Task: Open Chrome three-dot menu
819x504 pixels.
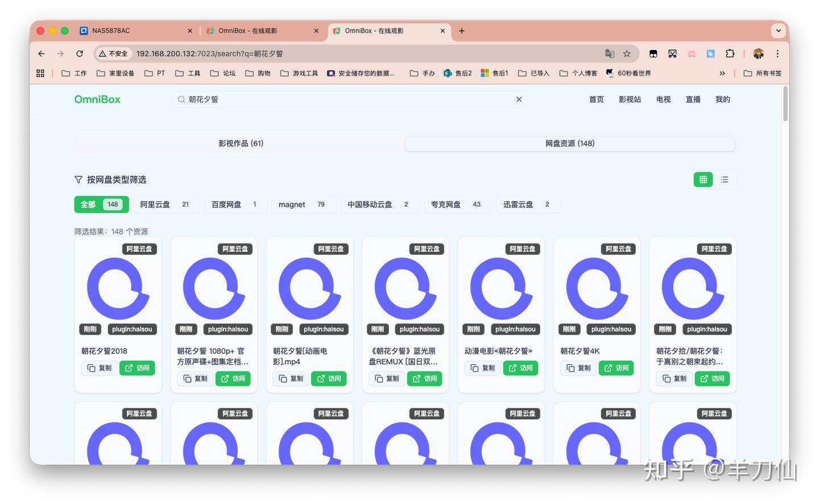Action: click(x=777, y=53)
